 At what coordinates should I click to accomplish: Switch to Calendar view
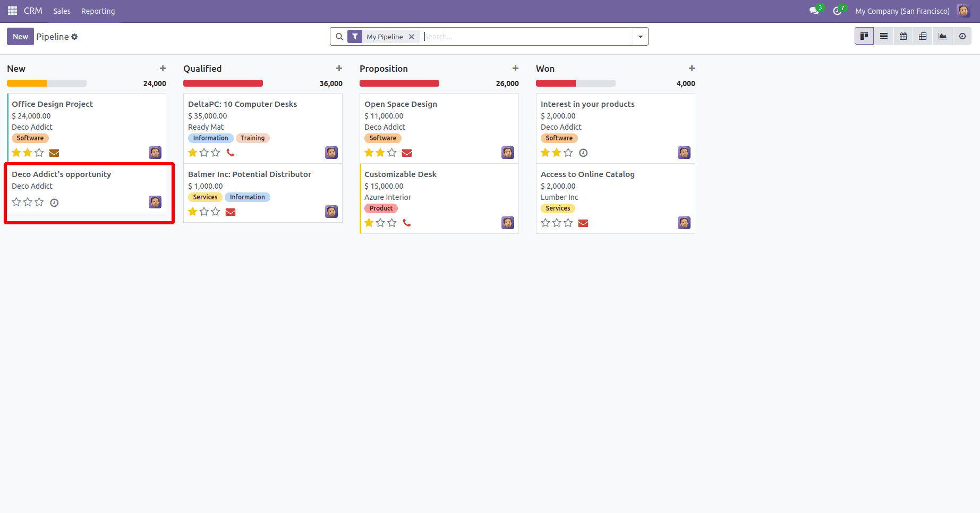(x=903, y=36)
